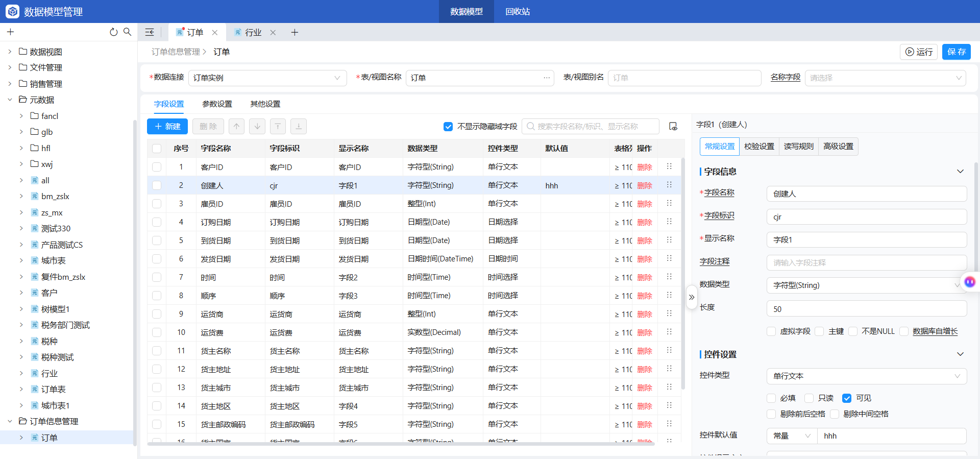Enable the 主键 checkbox
The width and height of the screenshot is (980, 459).
click(x=820, y=331)
